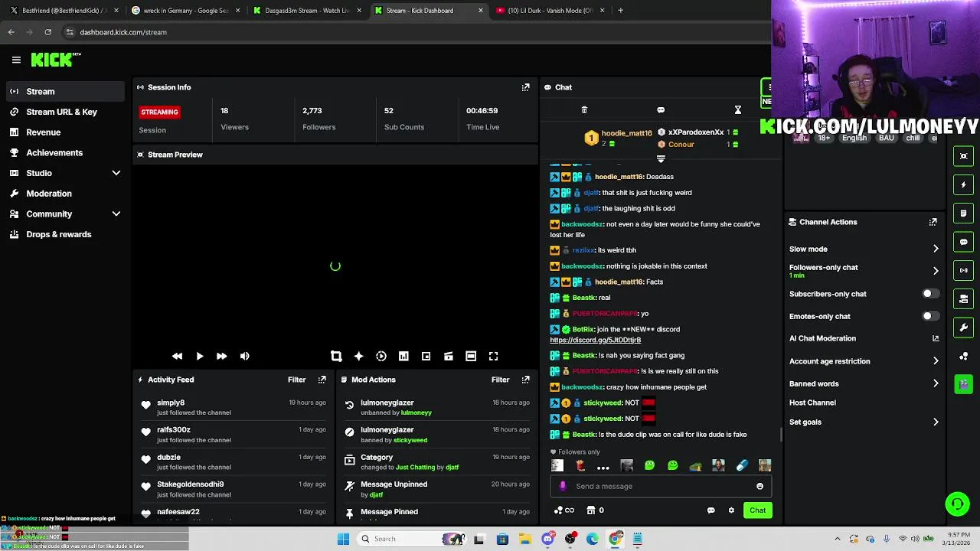Filter the Activity Feed
The height and width of the screenshot is (551, 980).
coord(296,380)
